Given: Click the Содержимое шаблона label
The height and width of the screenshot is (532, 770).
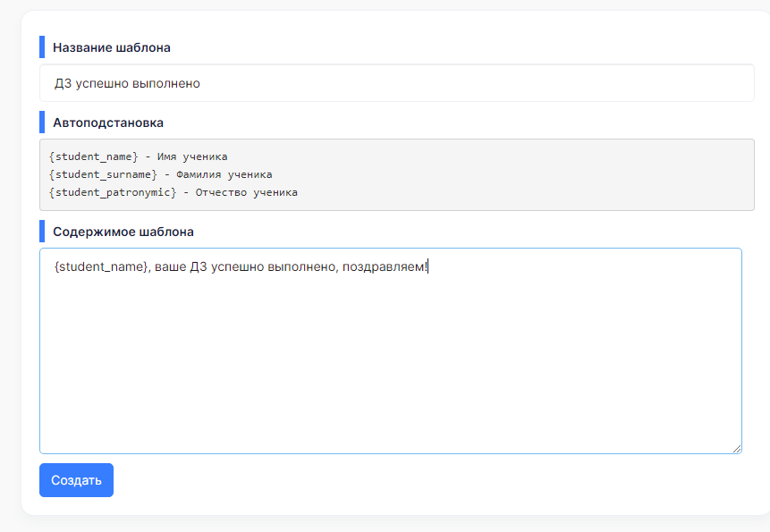Looking at the screenshot, I should (123, 232).
